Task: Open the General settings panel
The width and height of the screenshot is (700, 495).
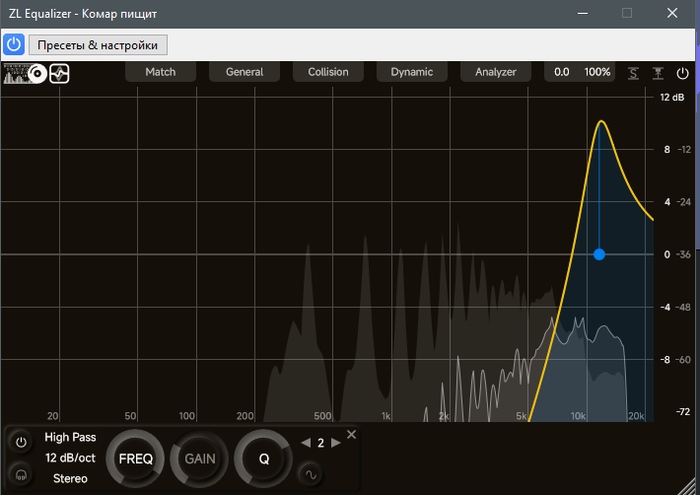Action: pyautogui.click(x=244, y=72)
